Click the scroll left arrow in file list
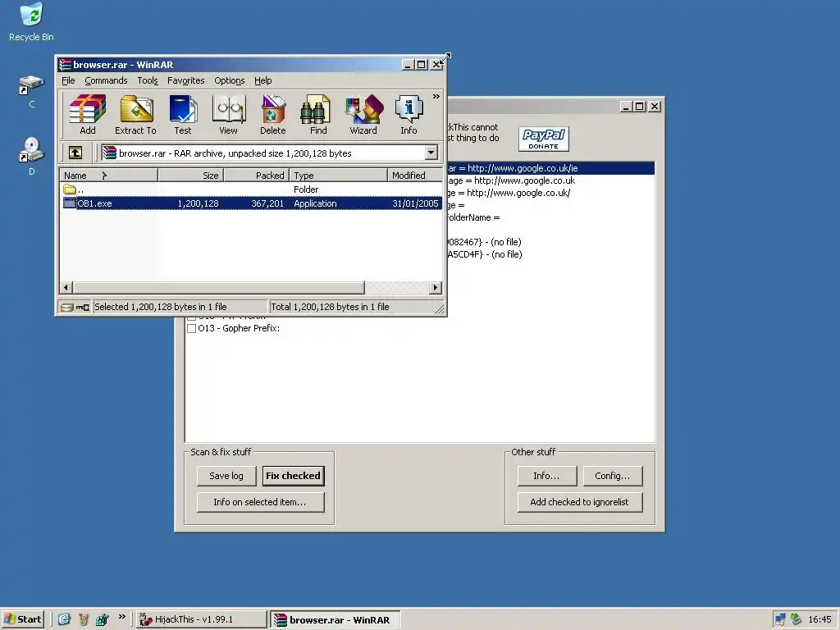 point(66,288)
